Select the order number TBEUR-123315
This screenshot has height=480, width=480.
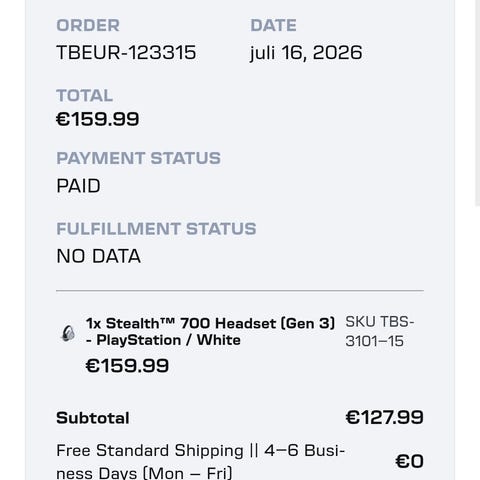(x=126, y=53)
